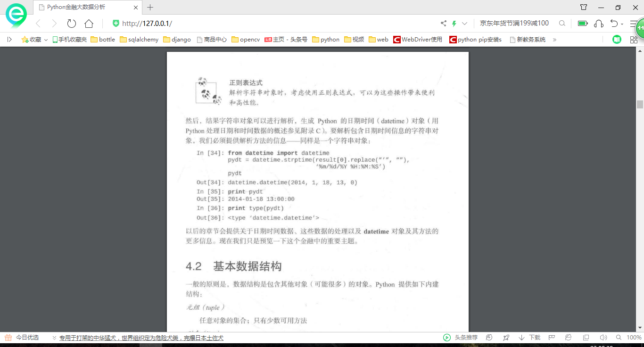Open the bottle bookmark folder
644x347 pixels.
[x=103, y=40]
